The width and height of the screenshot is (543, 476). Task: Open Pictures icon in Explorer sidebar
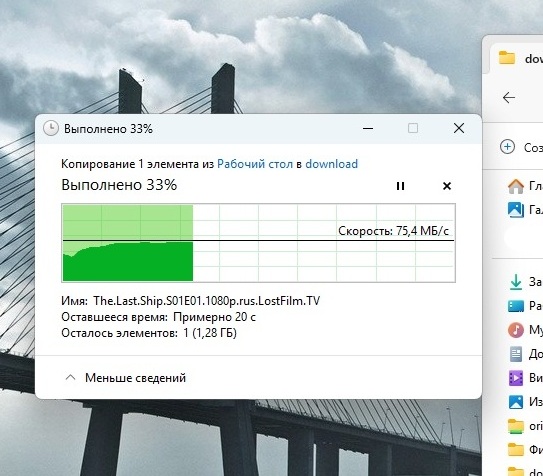pos(516,402)
